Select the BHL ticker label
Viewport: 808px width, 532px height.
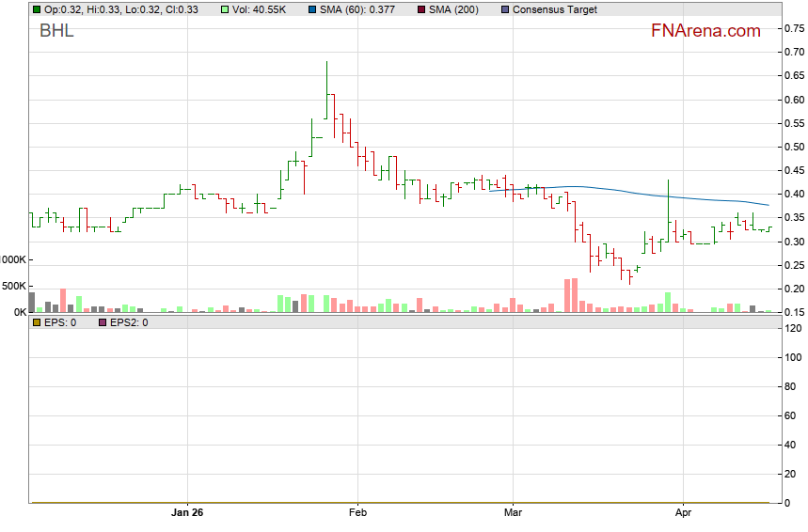(x=56, y=31)
